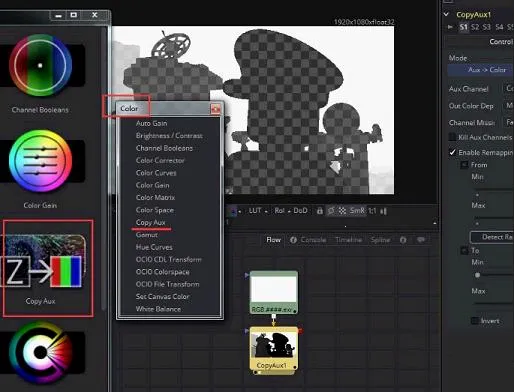Switch to the Timeline tab
The image size is (514, 392).
pos(348,240)
